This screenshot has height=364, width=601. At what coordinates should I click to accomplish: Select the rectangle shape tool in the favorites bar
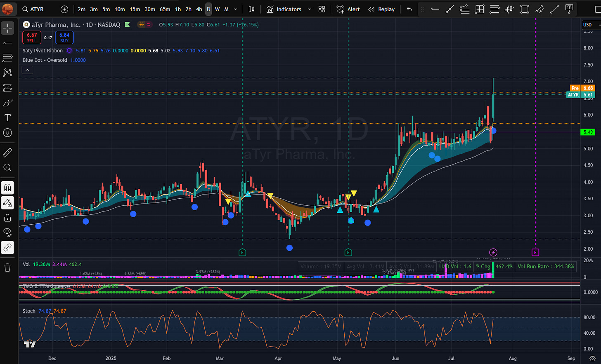[x=525, y=9]
